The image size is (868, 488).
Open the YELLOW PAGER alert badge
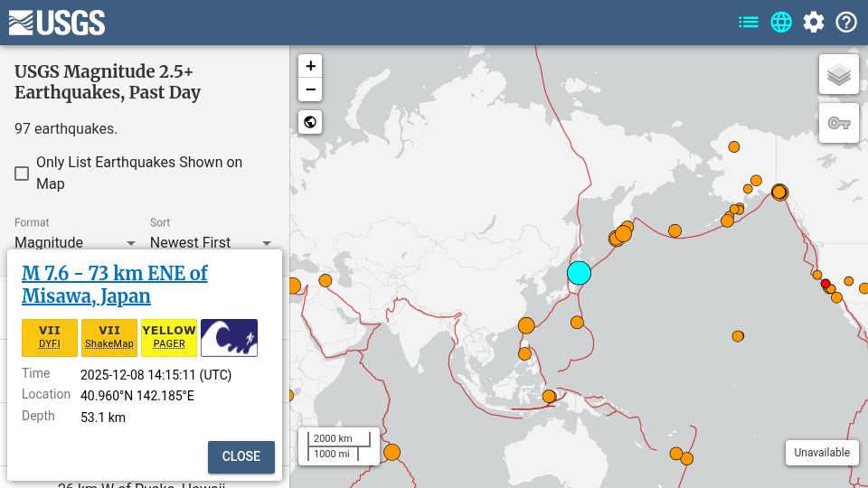(x=169, y=337)
